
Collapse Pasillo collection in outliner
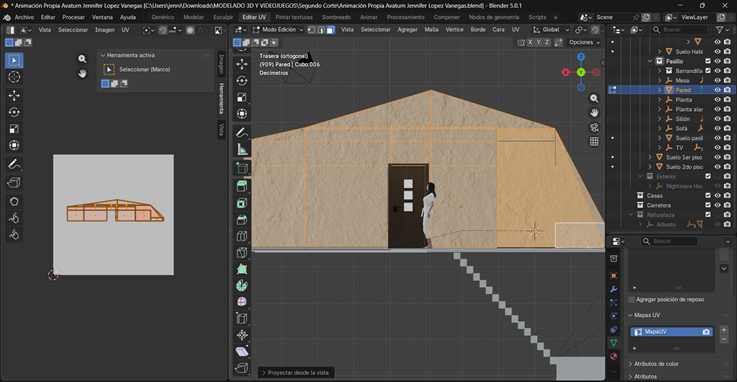coord(650,61)
